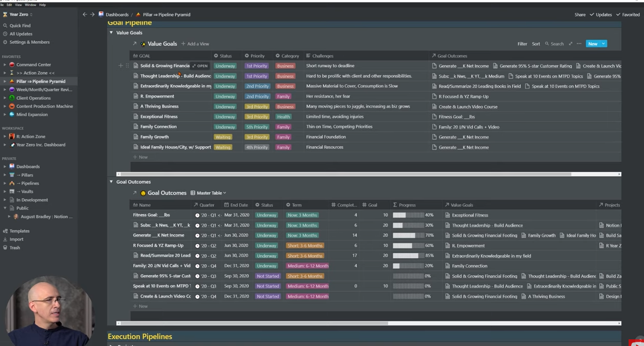
Task: Collapse the Value Goals toggle section
Action: click(111, 32)
